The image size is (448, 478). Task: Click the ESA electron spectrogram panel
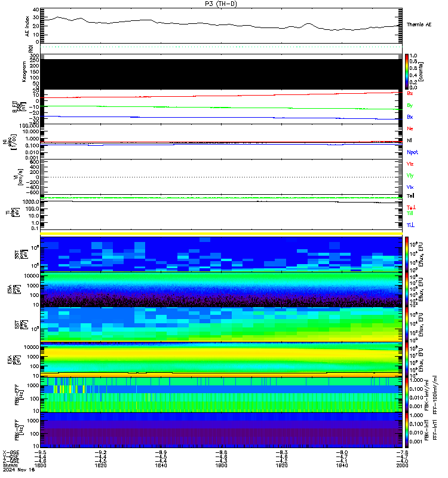point(221,360)
